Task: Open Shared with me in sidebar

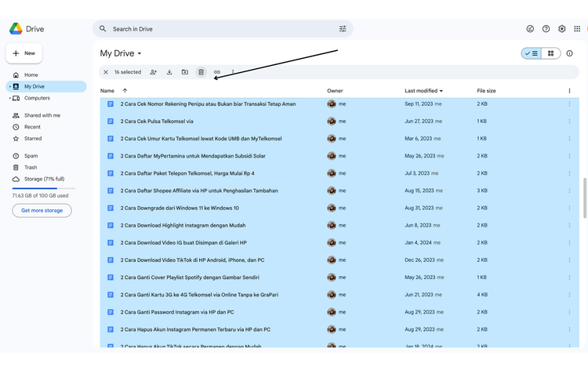Action: point(42,115)
